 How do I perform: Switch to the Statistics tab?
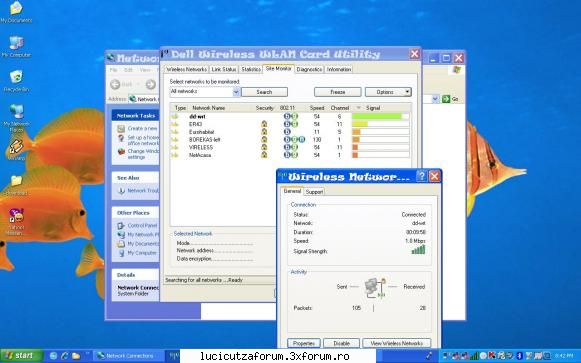point(251,69)
